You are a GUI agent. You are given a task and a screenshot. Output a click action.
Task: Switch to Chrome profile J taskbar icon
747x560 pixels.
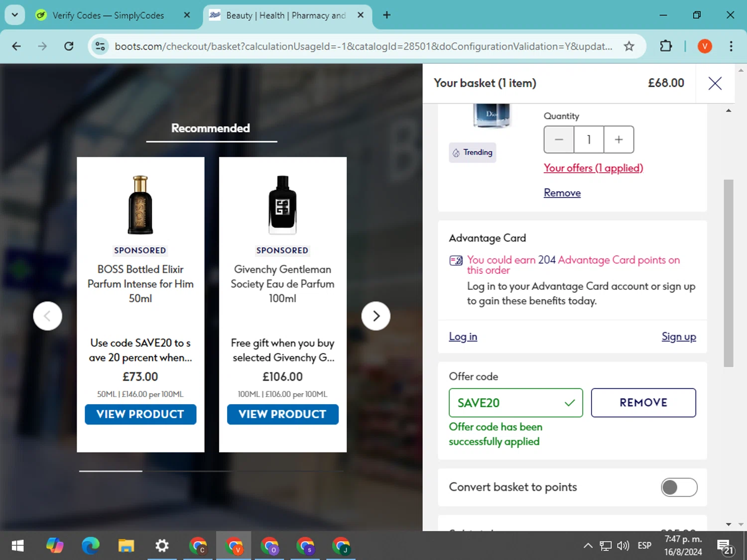tap(341, 546)
